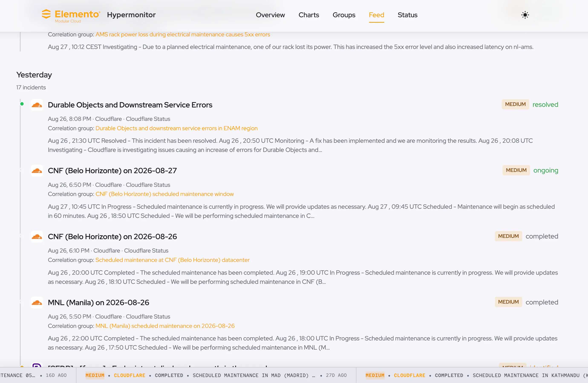Click the Hypermonitor title
The width and height of the screenshot is (588, 383).
131,15
